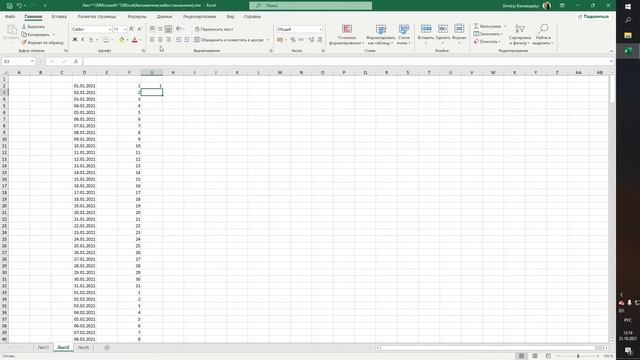This screenshot has height=360, width=640.
Task: Toggle Merge & Center button
Action: pyautogui.click(x=229, y=40)
